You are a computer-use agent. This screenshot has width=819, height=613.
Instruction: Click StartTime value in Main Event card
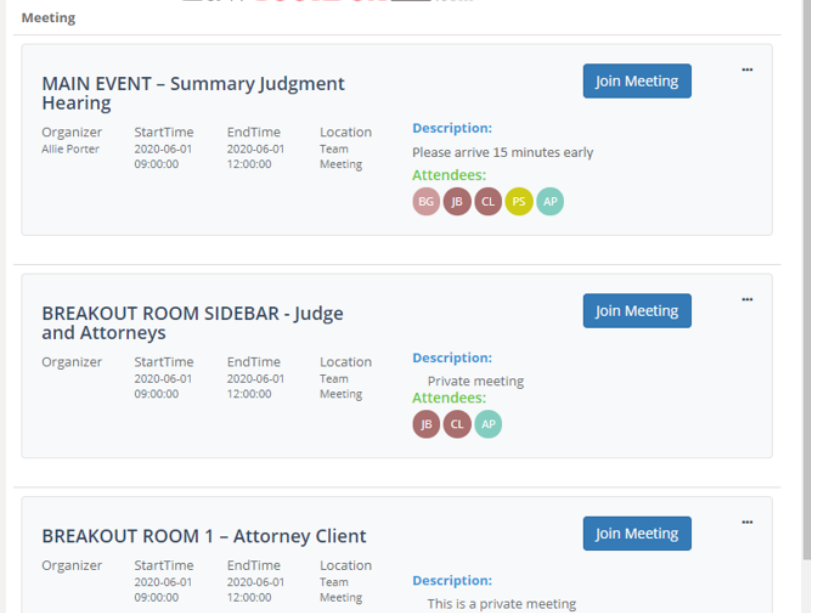coord(163,156)
